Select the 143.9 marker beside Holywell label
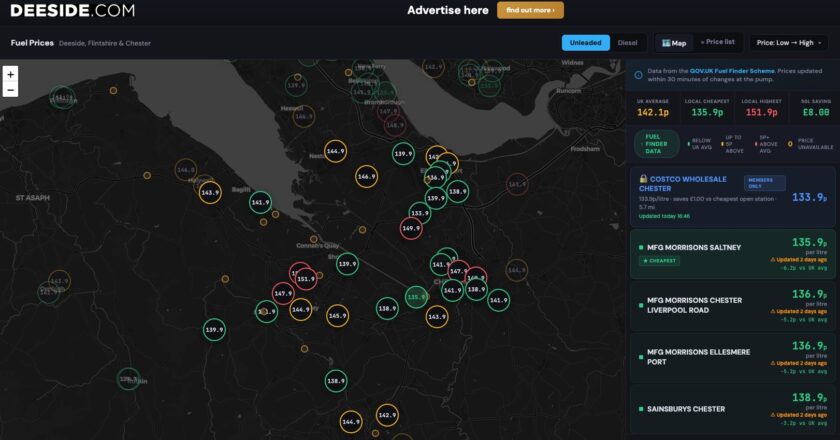This screenshot has width=840, height=440. [x=210, y=192]
